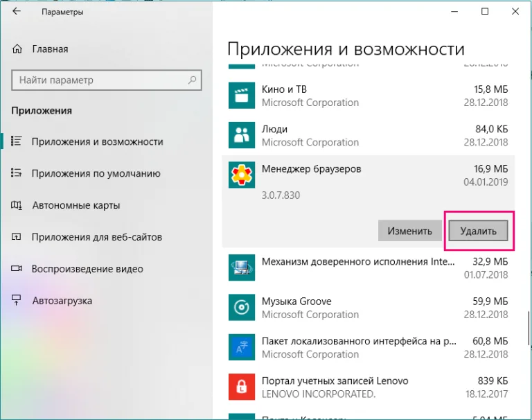Click the 18.12.2017 install date
Screen dimensions: 532x420
(x=486, y=394)
